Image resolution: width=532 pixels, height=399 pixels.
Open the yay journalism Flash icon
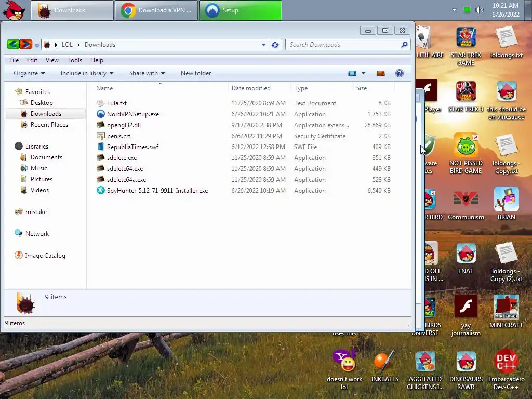[466, 307]
